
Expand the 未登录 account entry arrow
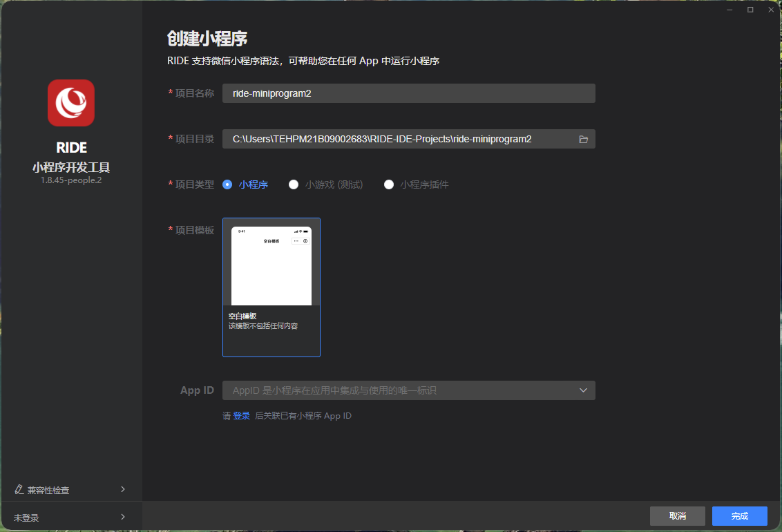point(123,517)
